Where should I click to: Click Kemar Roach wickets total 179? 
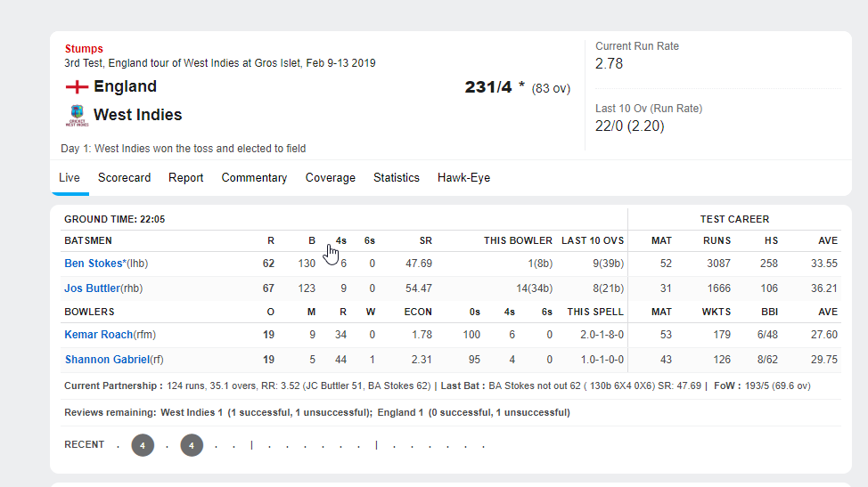[722, 335]
